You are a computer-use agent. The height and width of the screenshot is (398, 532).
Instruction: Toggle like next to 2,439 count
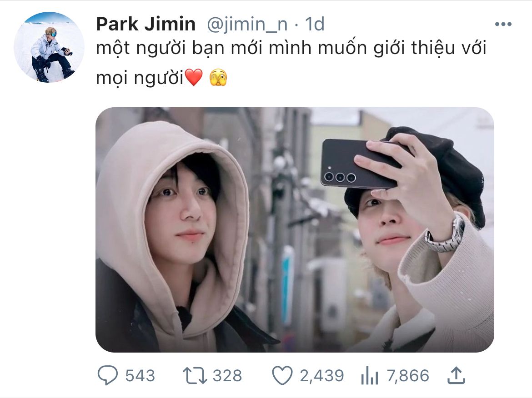(x=282, y=376)
